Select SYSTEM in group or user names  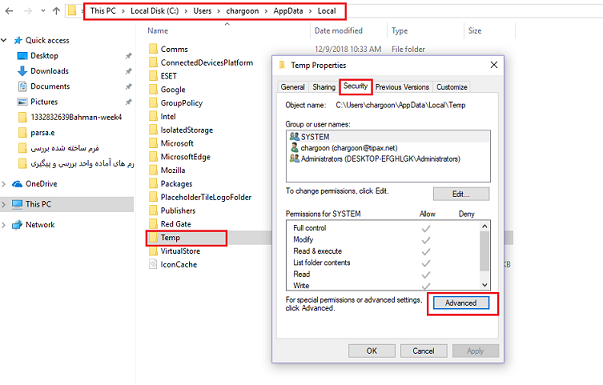point(388,137)
